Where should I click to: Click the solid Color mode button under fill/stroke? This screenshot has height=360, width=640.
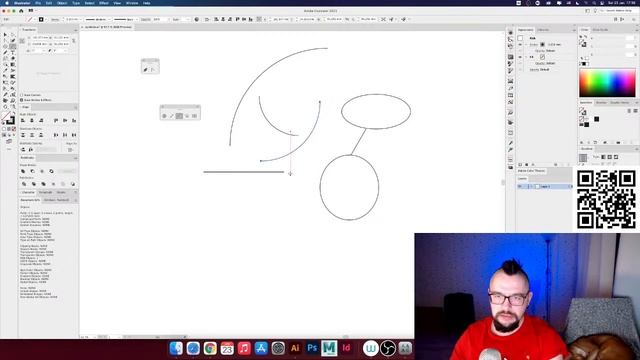[4, 129]
